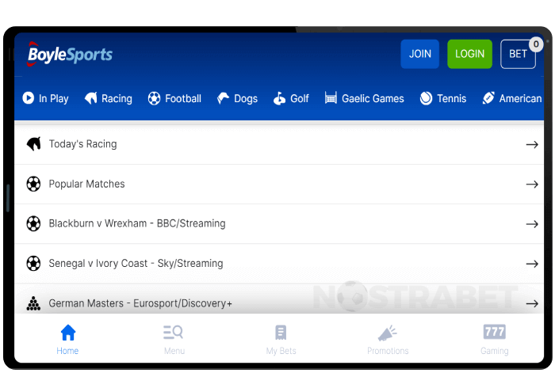Click the Dogs greyhound icon

click(223, 98)
